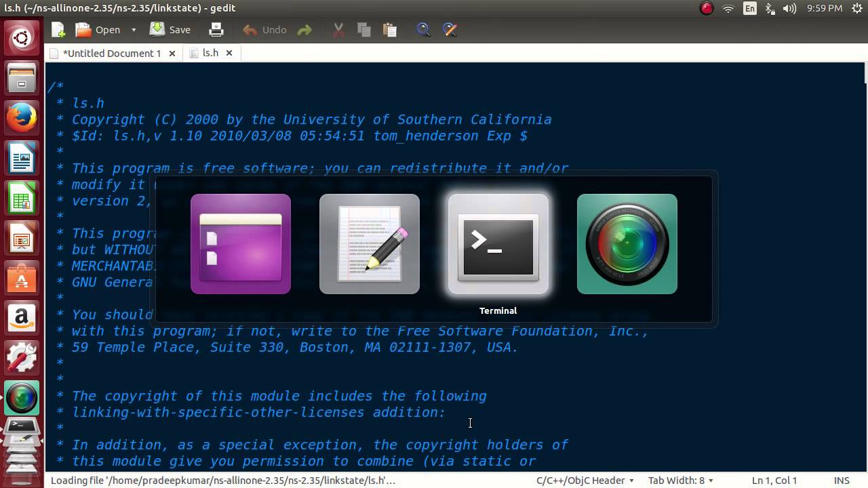Viewport: 868px width, 488px height.
Task: Open the 9:59 PM clock menu
Action: tap(825, 8)
